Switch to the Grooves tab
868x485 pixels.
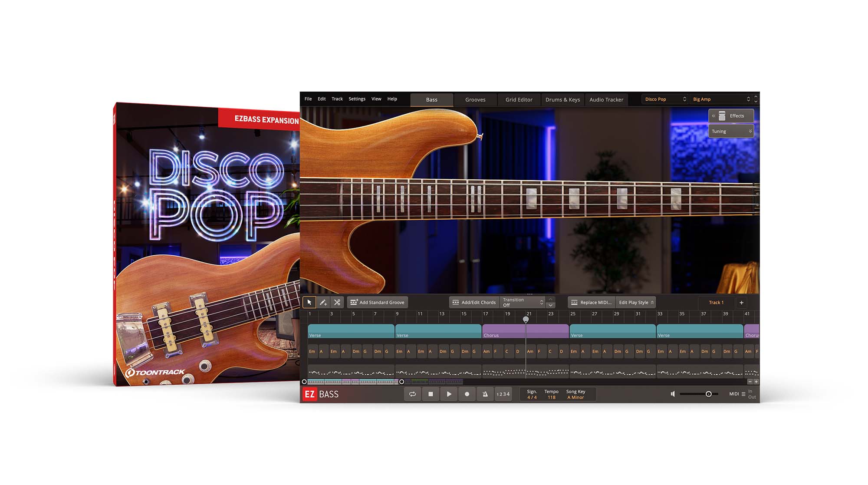coord(475,100)
